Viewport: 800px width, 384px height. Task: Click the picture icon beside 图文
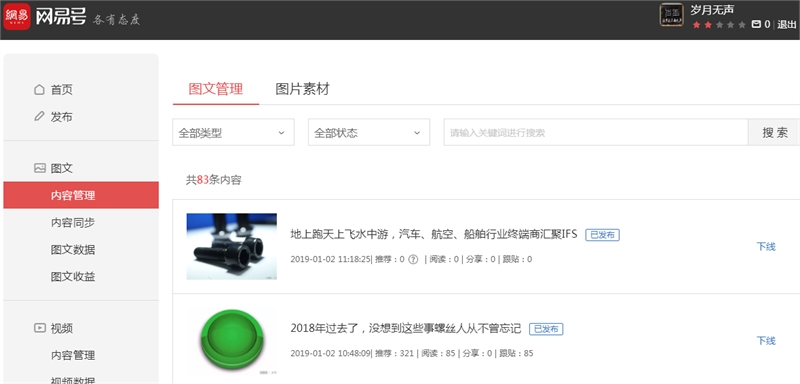point(40,168)
